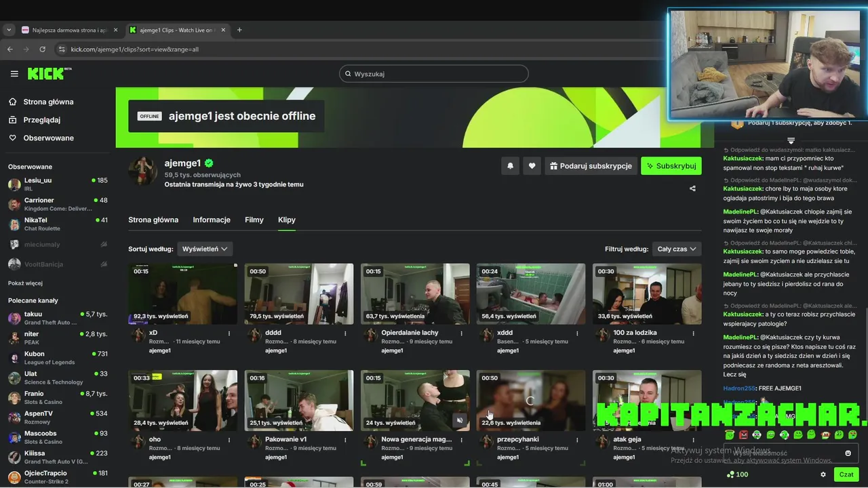Screen dimensions: 868x488
Task: Click browser back arrow
Action: (x=9, y=49)
